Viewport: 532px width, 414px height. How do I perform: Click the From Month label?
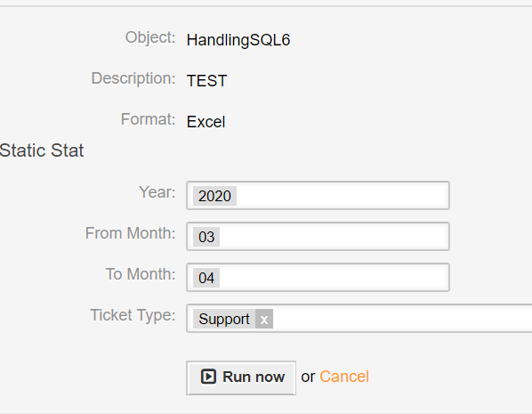[130, 233]
